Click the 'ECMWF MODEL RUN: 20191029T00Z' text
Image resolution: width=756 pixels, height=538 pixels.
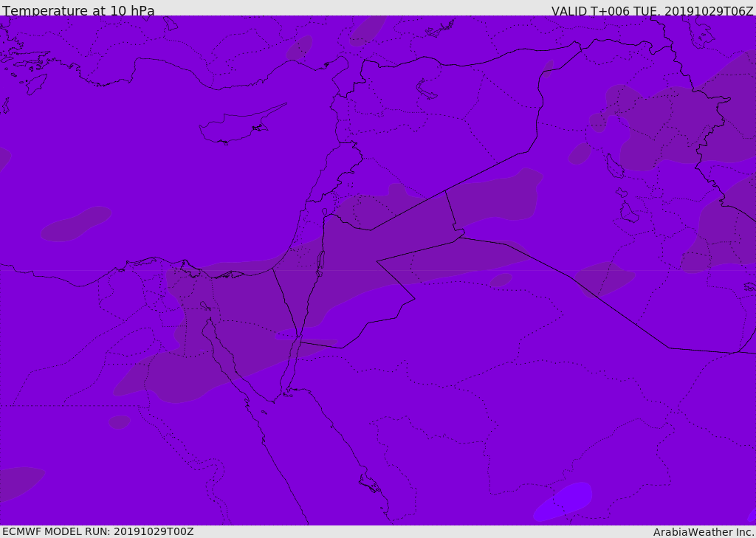coord(98,531)
